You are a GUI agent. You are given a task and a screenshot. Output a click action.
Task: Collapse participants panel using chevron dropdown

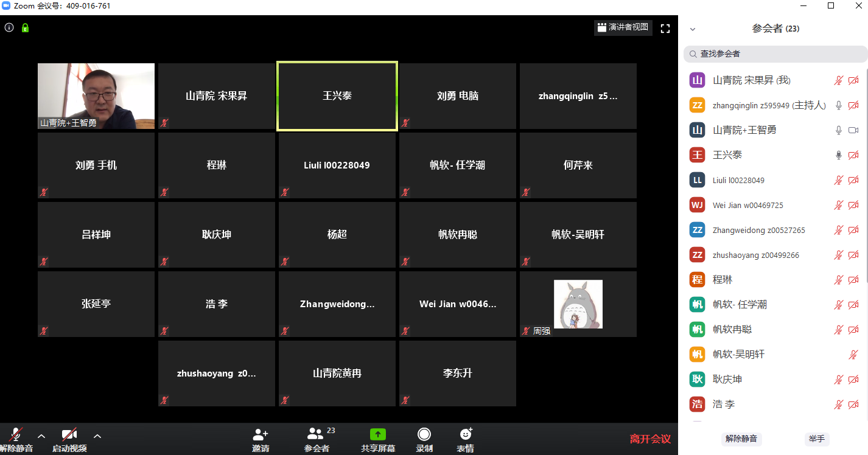(x=692, y=29)
